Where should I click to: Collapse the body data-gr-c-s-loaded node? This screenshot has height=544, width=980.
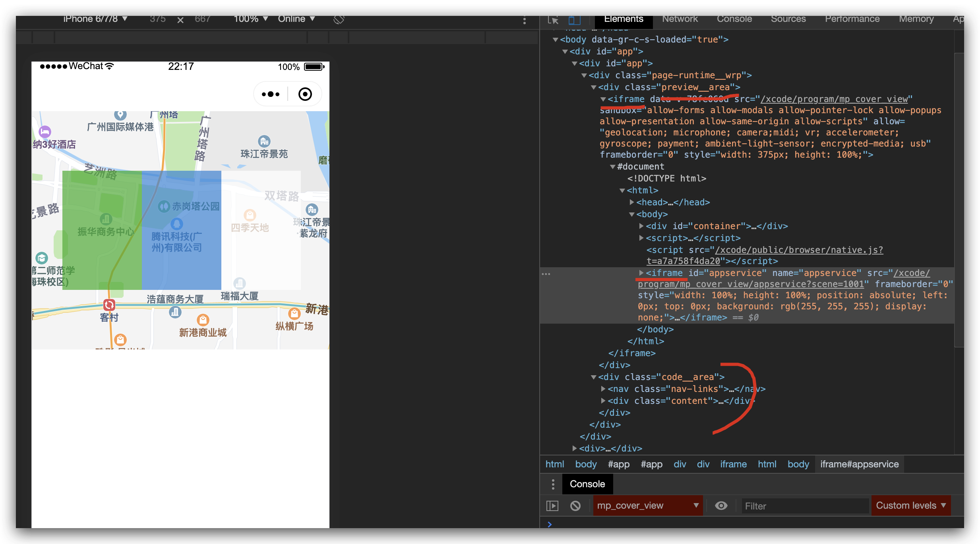pos(556,39)
